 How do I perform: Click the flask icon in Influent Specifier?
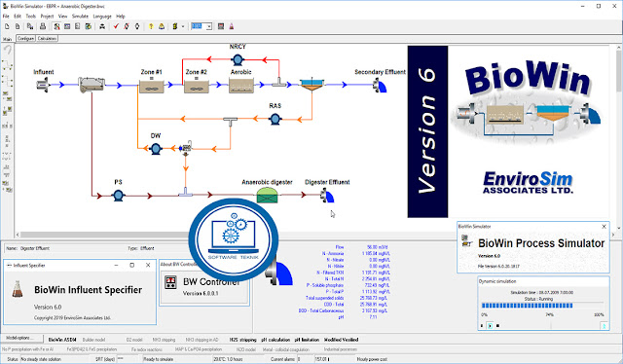pyautogui.click(x=18, y=289)
